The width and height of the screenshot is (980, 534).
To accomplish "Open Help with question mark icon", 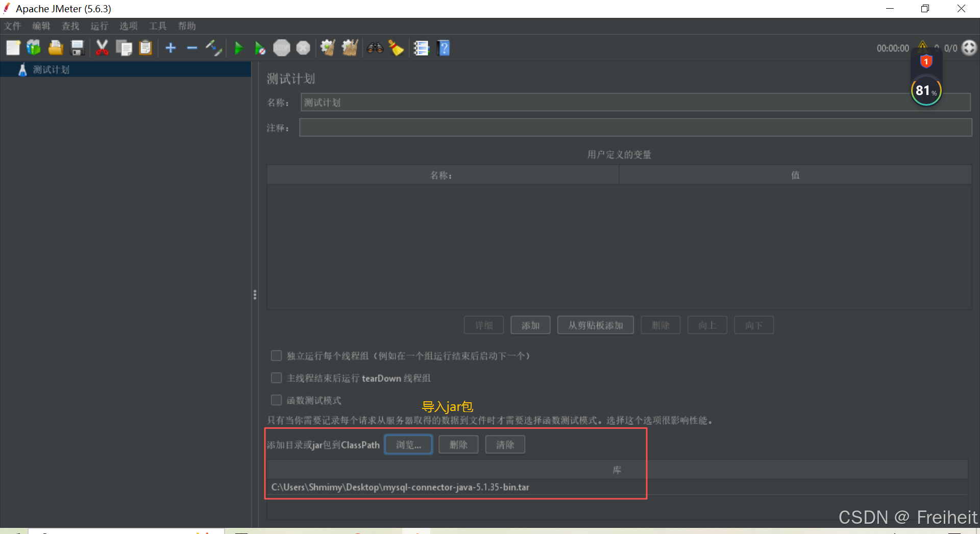I will (x=444, y=48).
